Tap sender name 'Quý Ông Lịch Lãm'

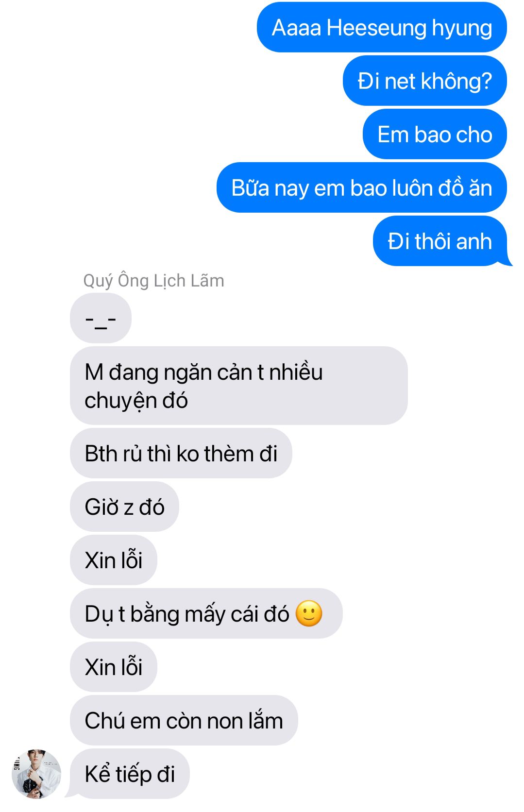[153, 280]
